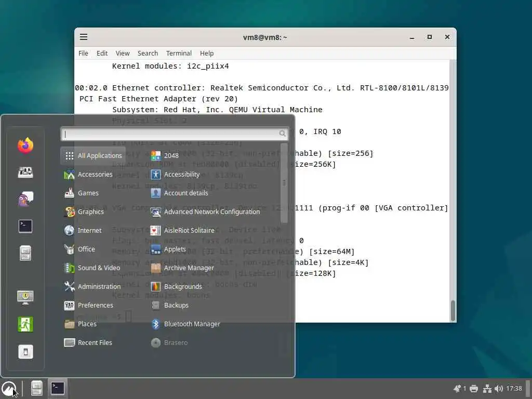The width and height of the screenshot is (532, 399).
Task: Open the network connection tray icon
Action: [x=487, y=389]
